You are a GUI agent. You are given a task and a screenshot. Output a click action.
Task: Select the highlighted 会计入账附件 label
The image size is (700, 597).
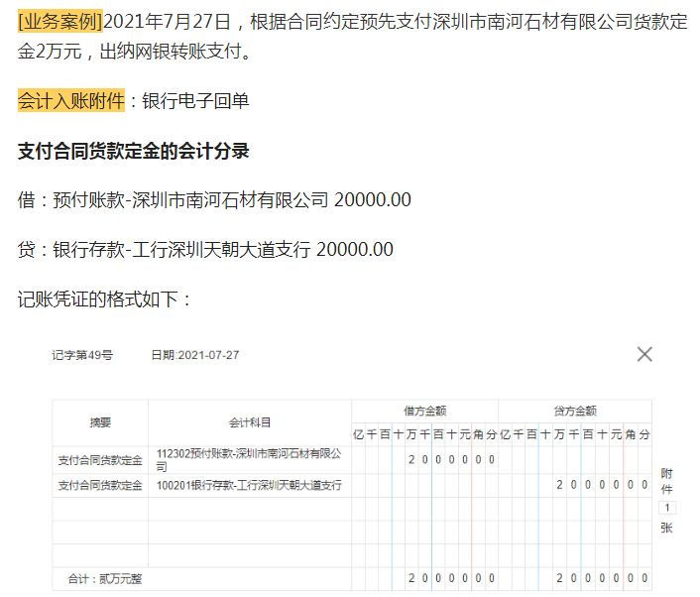click(x=71, y=100)
